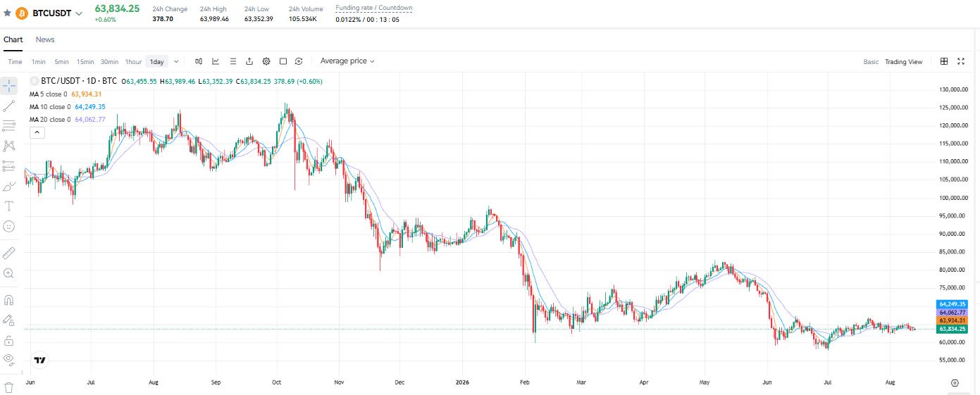Expand more time intervals chevron
The width and height of the screenshot is (980, 395).
point(176,61)
